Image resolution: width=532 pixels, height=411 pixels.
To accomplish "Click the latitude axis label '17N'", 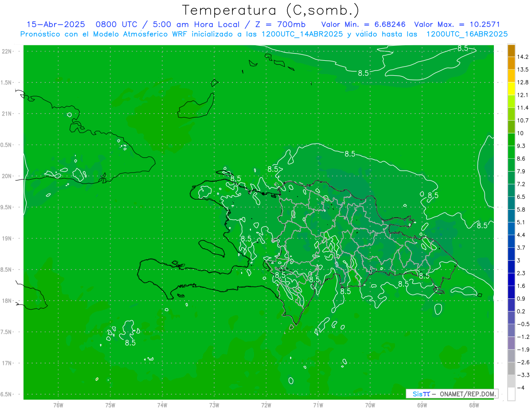I will (x=7, y=364).
